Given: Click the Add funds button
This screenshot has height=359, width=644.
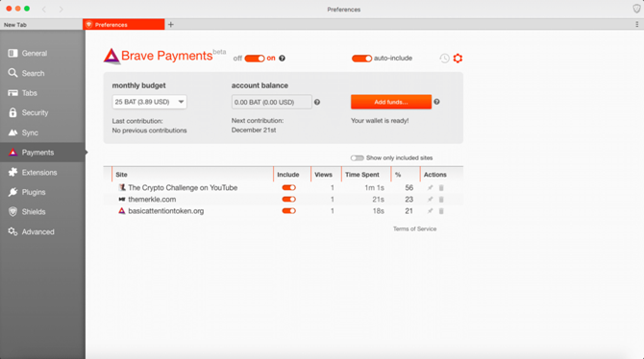Looking at the screenshot, I should click(x=391, y=102).
